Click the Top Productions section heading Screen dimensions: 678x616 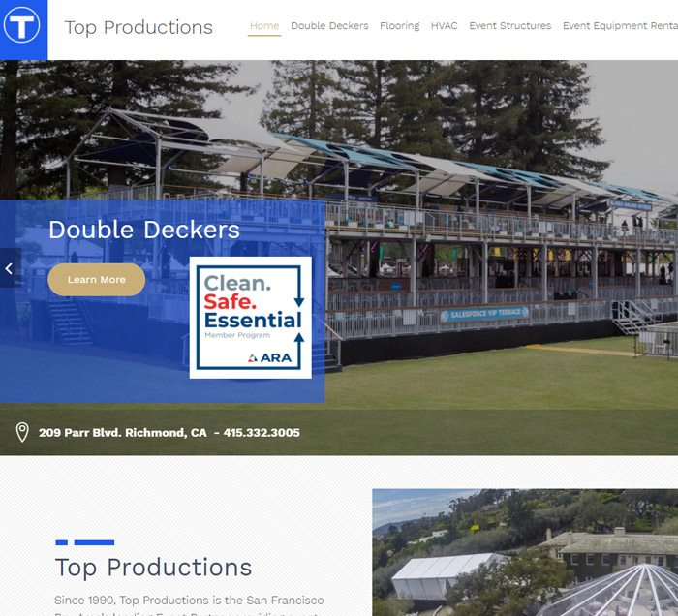coord(153,568)
